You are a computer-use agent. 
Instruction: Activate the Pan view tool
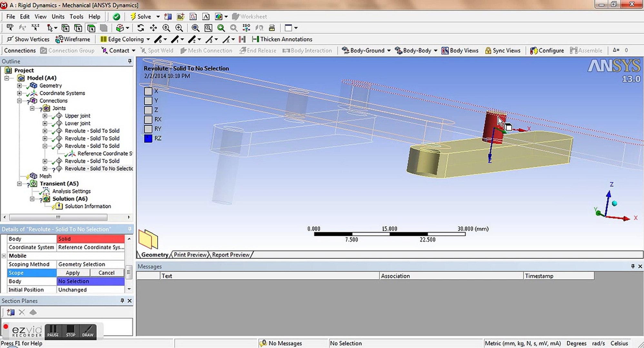pyautogui.click(x=154, y=28)
